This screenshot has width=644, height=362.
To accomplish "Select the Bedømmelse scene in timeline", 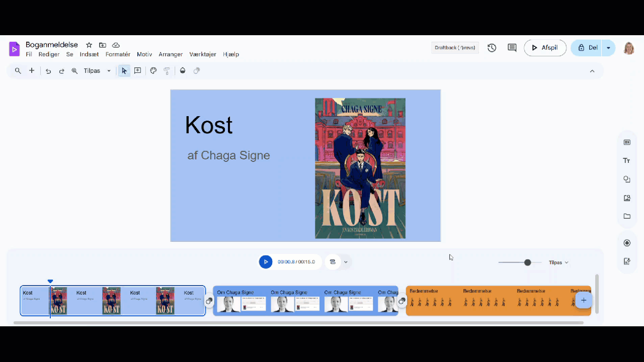I will (x=498, y=301).
